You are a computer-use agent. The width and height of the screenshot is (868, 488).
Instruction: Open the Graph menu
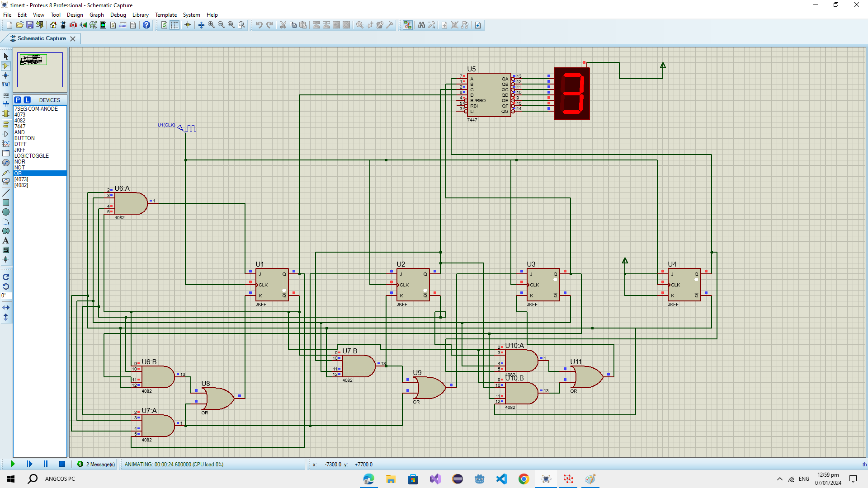97,15
